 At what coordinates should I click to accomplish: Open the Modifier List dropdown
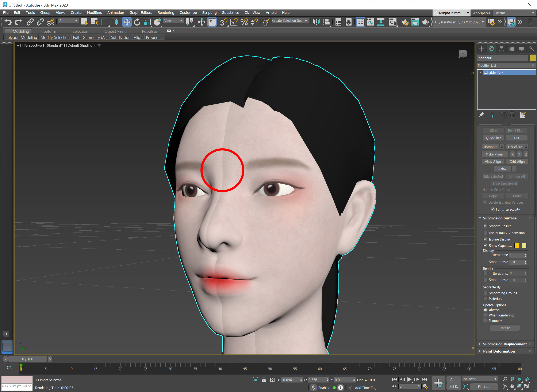point(506,65)
